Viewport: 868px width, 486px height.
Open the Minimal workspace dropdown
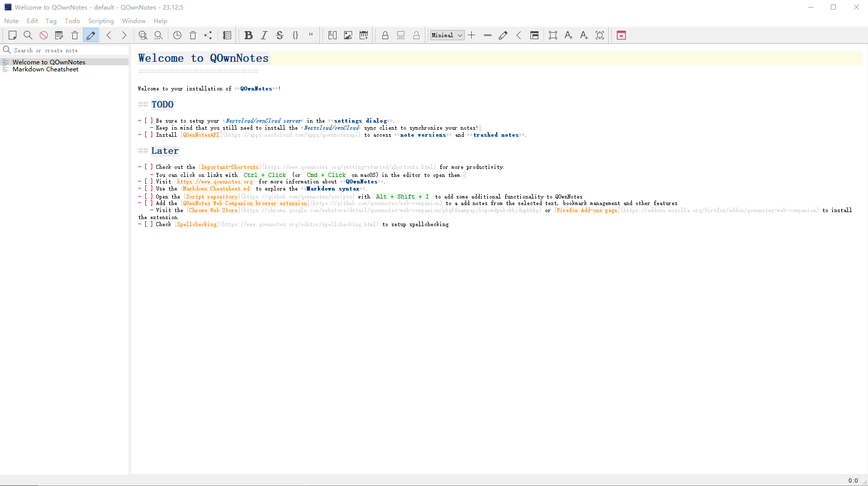pyautogui.click(x=447, y=35)
